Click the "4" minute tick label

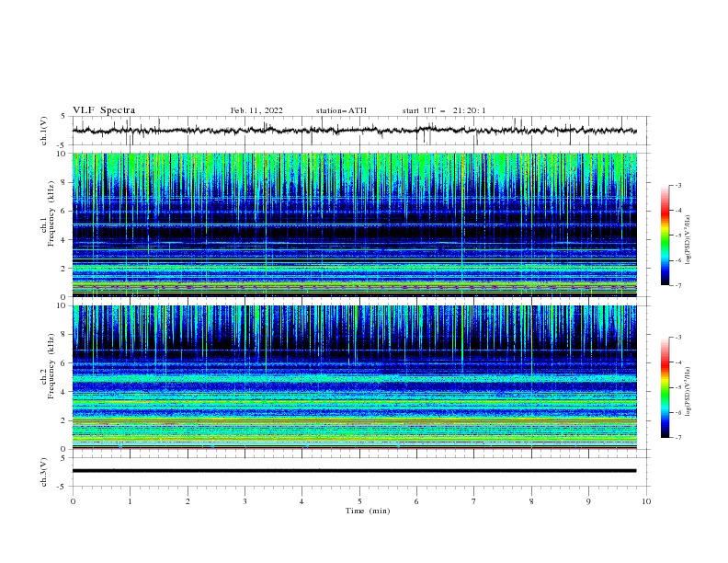(x=301, y=501)
